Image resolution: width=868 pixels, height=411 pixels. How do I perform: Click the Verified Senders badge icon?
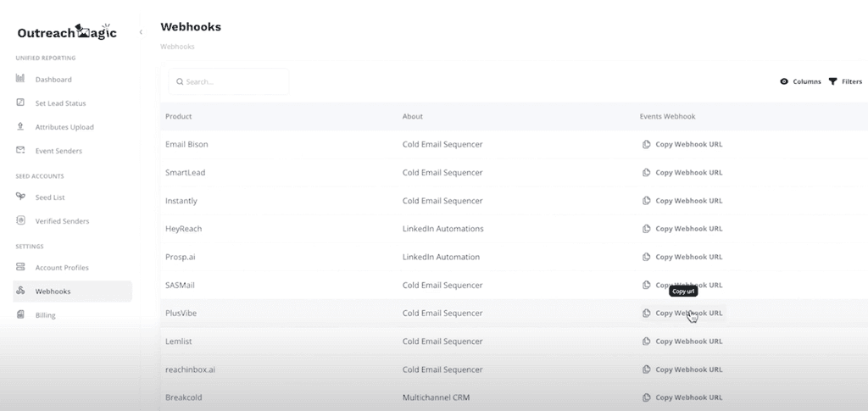[x=20, y=220]
